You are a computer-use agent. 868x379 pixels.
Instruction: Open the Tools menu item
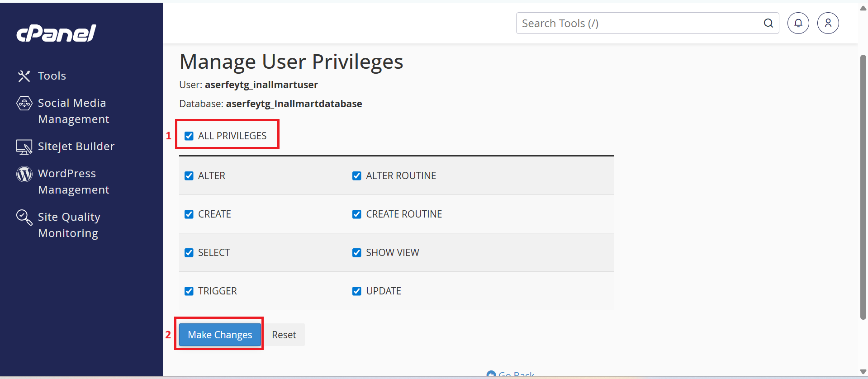(x=52, y=76)
